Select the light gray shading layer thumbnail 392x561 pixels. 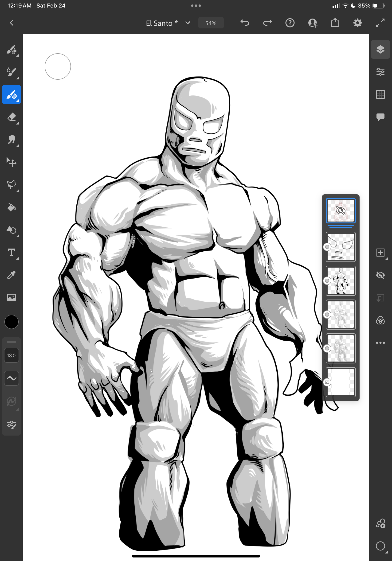click(x=341, y=315)
